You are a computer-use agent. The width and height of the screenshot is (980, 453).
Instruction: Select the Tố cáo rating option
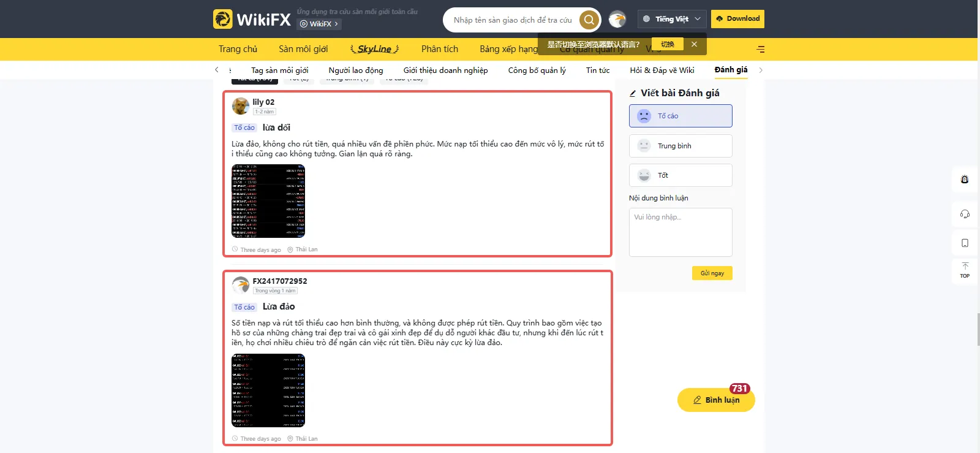pos(680,116)
